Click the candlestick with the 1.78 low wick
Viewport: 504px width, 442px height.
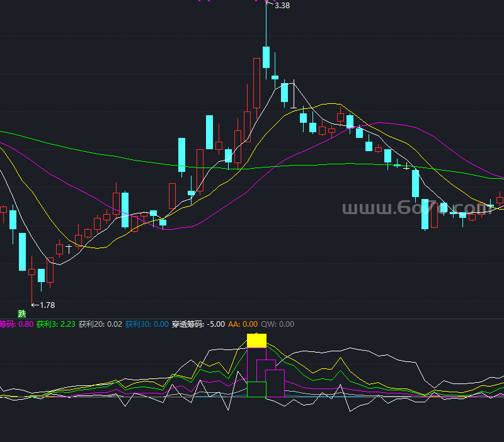pyautogui.click(x=32, y=272)
